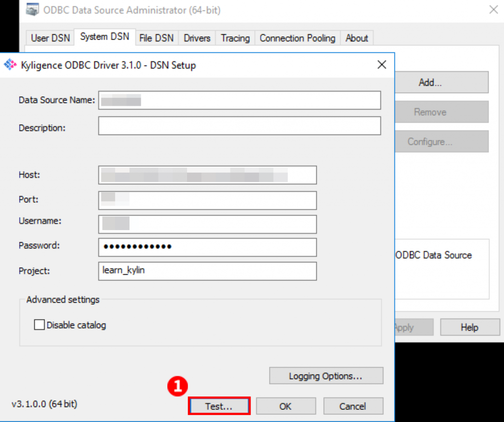Click into the Description text field
Viewport: 504px width, 422px height.
(x=239, y=126)
